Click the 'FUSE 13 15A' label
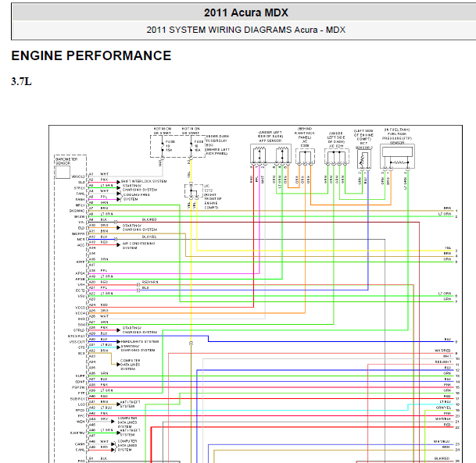The width and height of the screenshot is (476, 463). click(170, 146)
